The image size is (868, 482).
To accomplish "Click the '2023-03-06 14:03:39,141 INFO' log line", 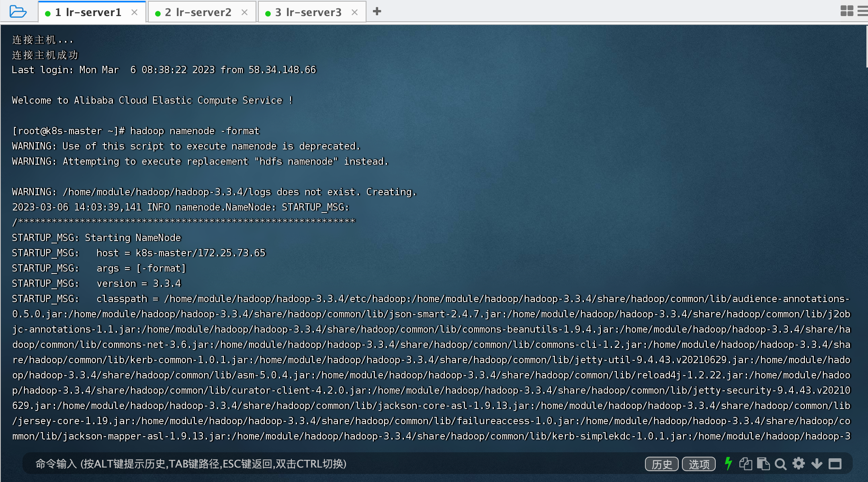I will tap(181, 207).
